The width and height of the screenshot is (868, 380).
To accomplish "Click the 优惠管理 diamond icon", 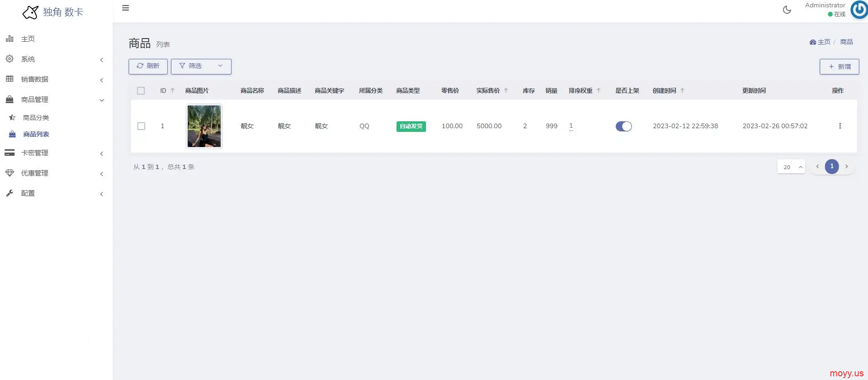I will (10, 173).
